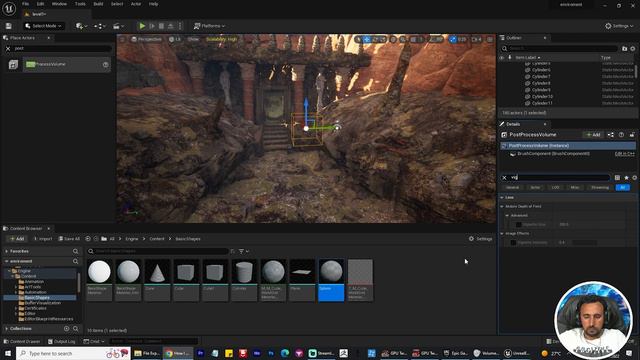Select the Streaming filter in the Details panel

(600, 187)
